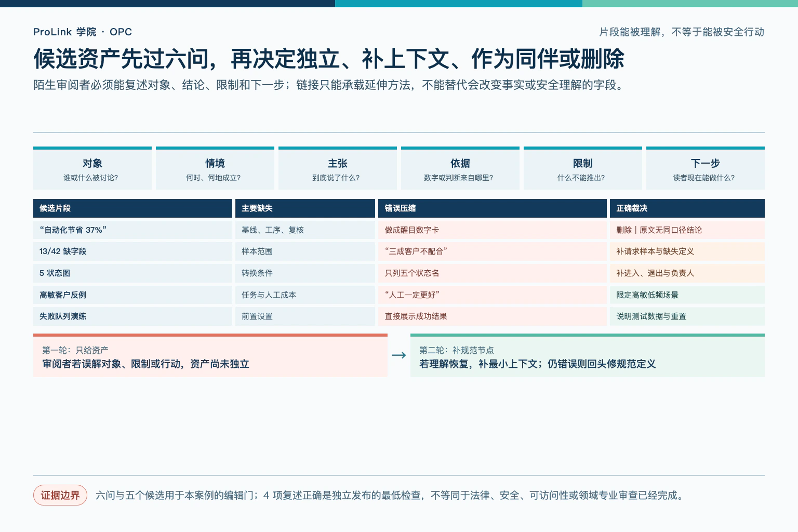Image resolution: width=798 pixels, height=532 pixels.
Task: Select the 依据 question card
Action: [x=460, y=168]
